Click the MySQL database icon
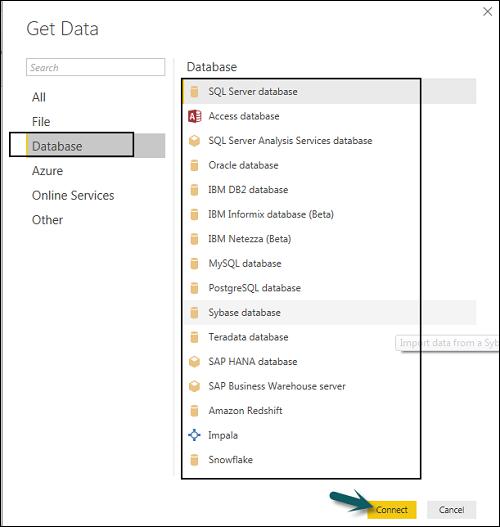Image resolution: width=500 pixels, height=527 pixels. point(194,264)
